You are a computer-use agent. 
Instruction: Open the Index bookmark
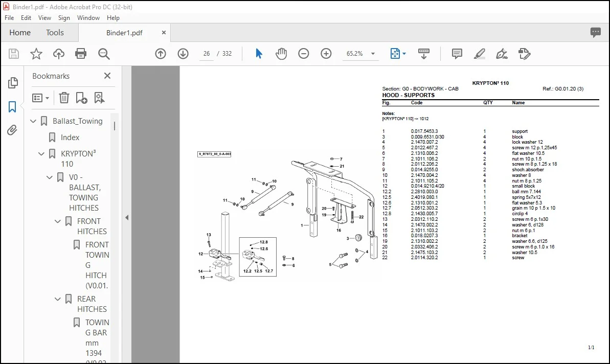70,138
